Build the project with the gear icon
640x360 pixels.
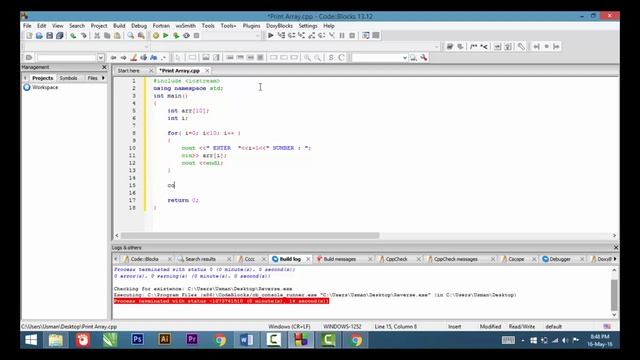coord(156,36)
